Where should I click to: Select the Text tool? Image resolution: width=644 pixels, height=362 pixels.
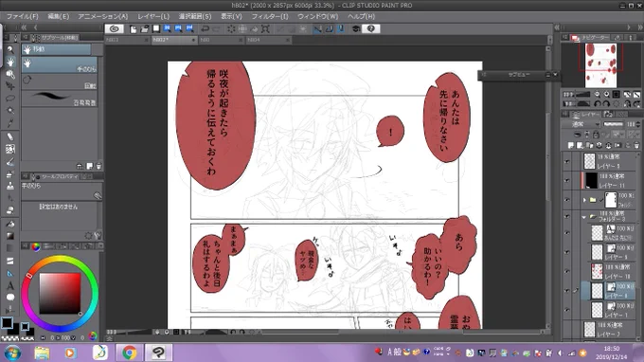click(10, 285)
